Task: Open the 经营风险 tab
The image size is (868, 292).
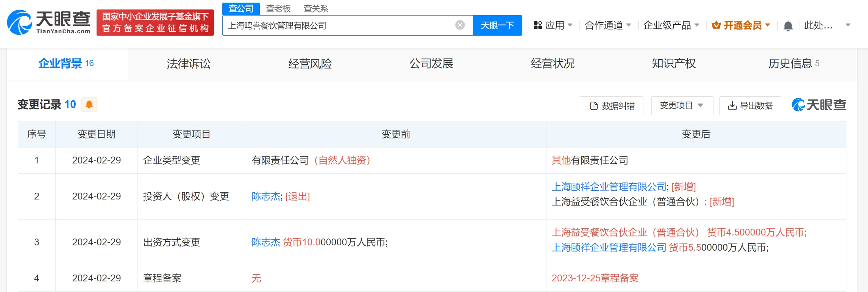Action: click(310, 63)
